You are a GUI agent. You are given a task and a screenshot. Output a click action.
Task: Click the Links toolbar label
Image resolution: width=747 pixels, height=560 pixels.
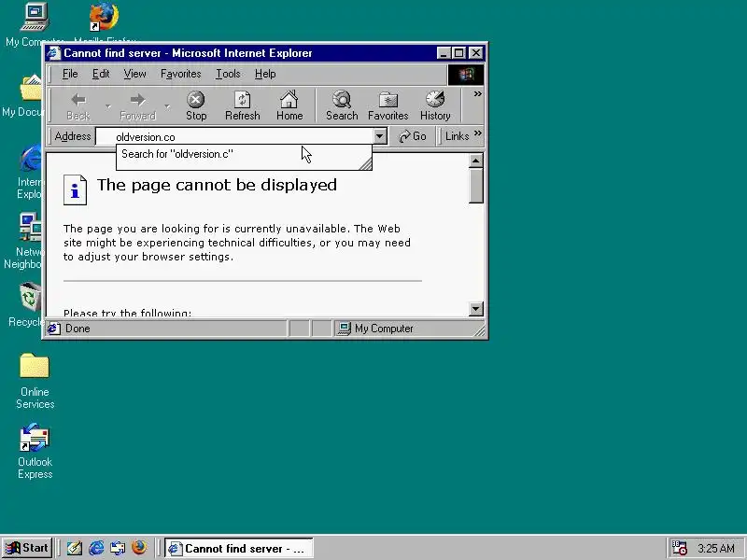457,136
